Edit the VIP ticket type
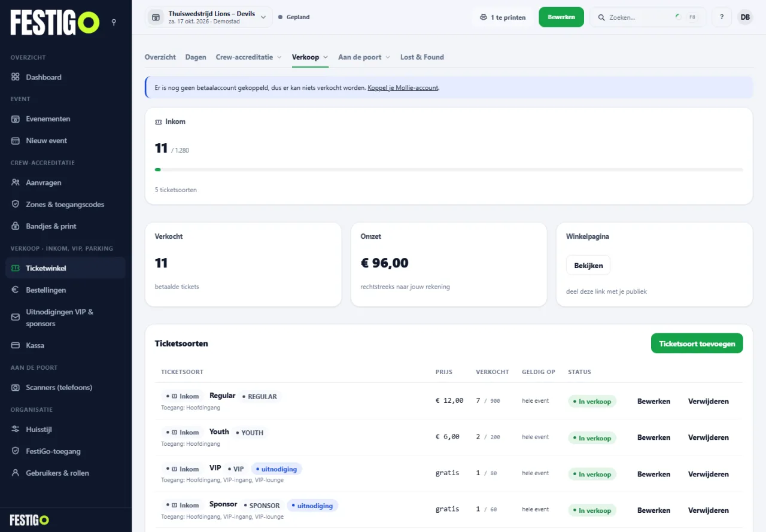Screen dimensions: 766x532 click(653, 474)
